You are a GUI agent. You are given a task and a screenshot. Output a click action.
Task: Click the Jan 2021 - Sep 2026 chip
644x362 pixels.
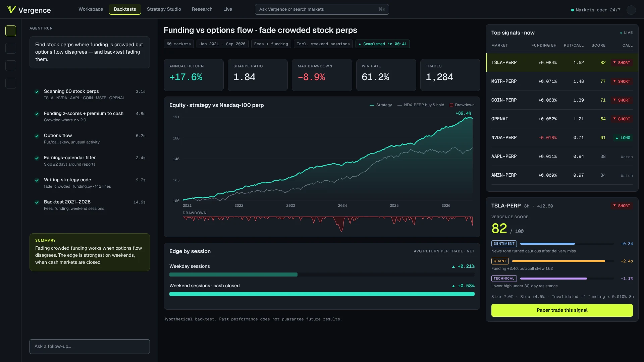click(222, 44)
